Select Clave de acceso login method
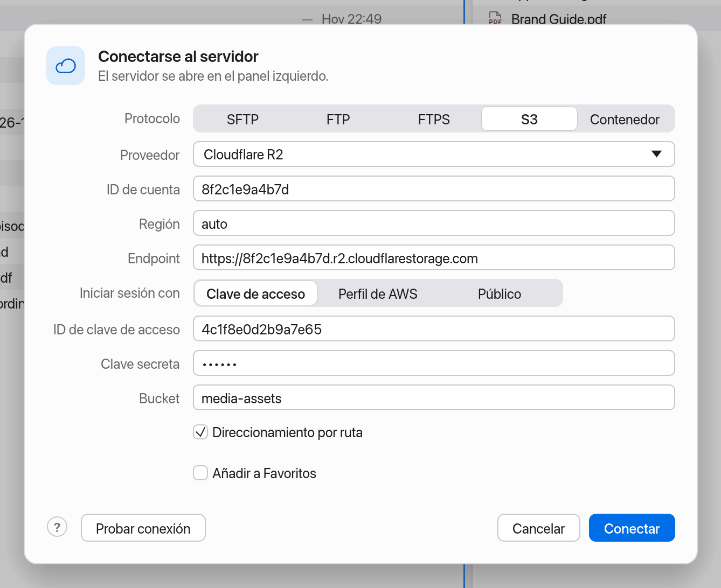Image resolution: width=721 pixels, height=588 pixels. click(x=256, y=293)
